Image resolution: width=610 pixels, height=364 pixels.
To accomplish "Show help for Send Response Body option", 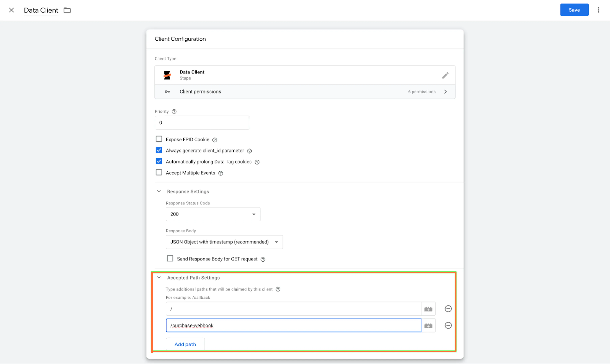I will point(263,259).
